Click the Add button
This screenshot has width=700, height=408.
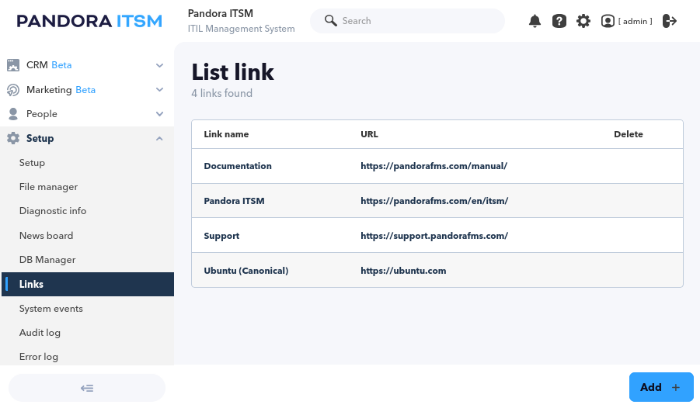click(661, 387)
